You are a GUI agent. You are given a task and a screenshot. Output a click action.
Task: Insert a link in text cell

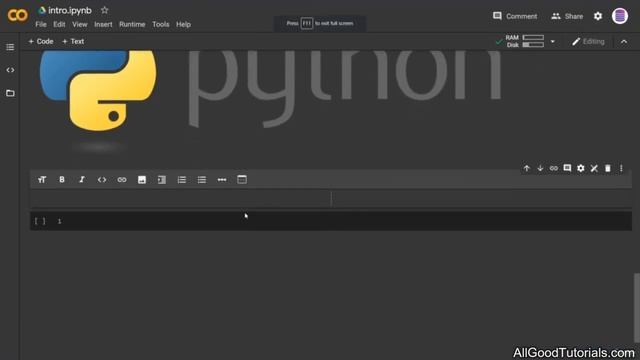pos(122,180)
